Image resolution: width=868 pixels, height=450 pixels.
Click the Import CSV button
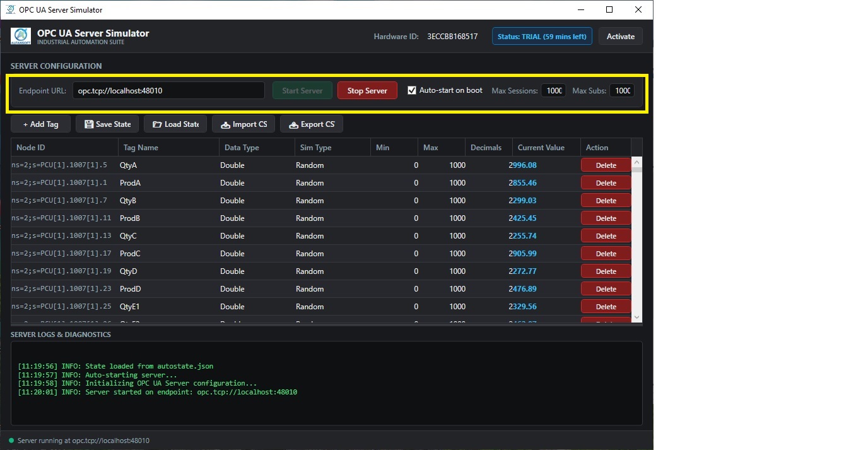click(243, 124)
